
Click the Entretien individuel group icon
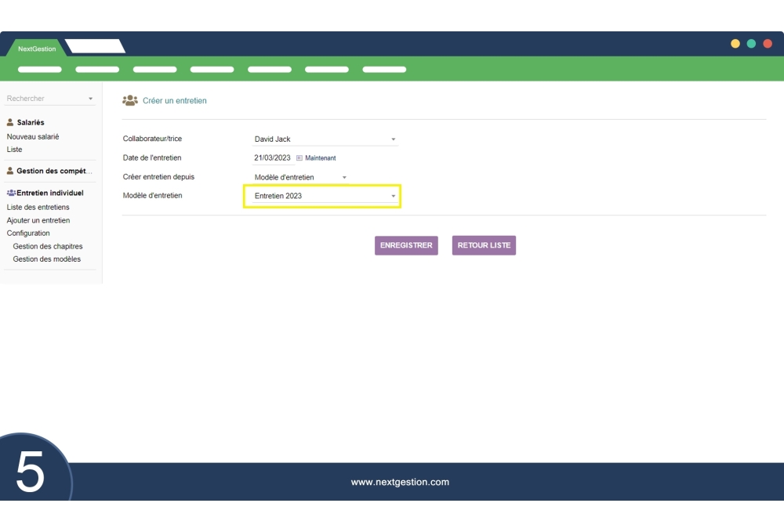[x=11, y=193]
